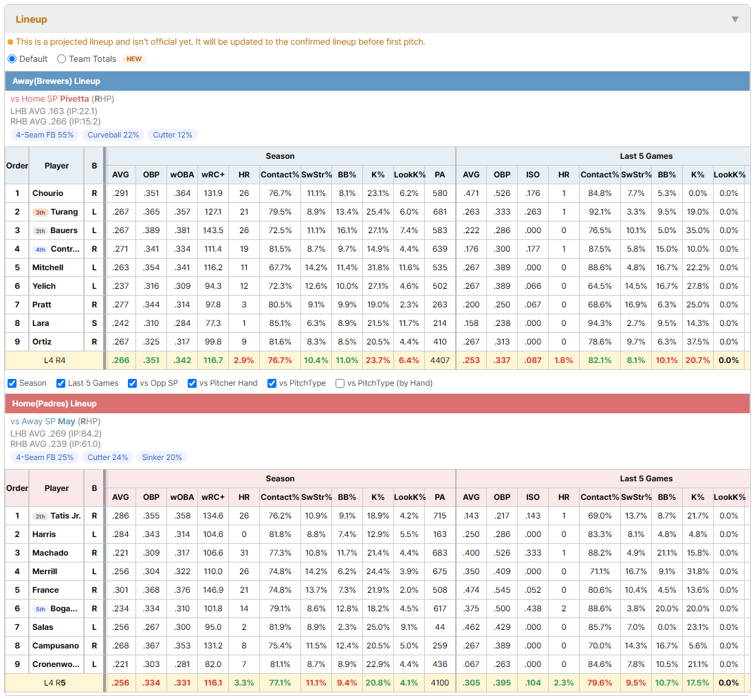Collapse the Lineup panel with the arrow
Screen dimensions: 755x700
(735, 19)
